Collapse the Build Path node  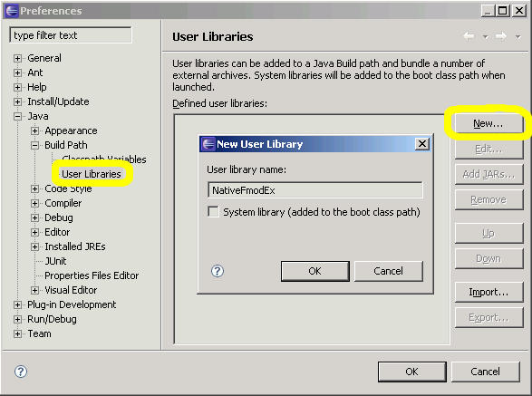click(34, 145)
